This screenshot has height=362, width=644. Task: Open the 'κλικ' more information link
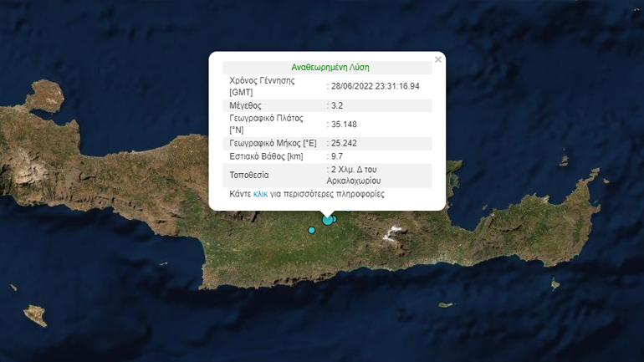(x=260, y=194)
